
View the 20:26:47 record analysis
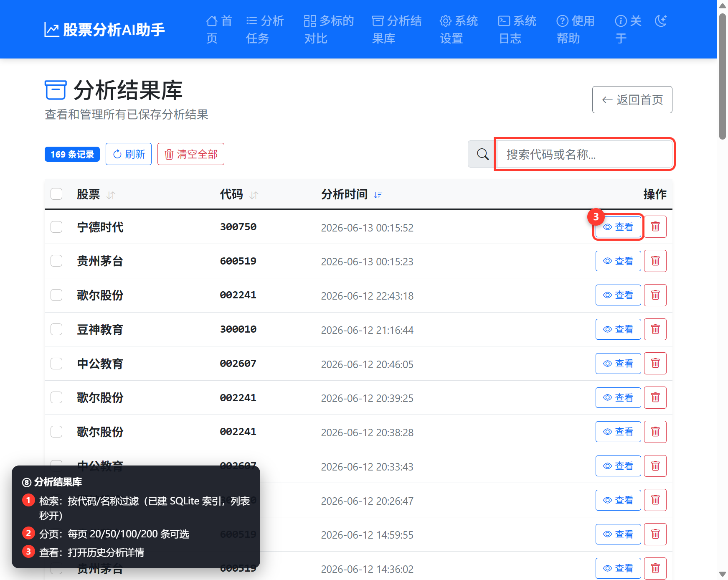(618, 500)
